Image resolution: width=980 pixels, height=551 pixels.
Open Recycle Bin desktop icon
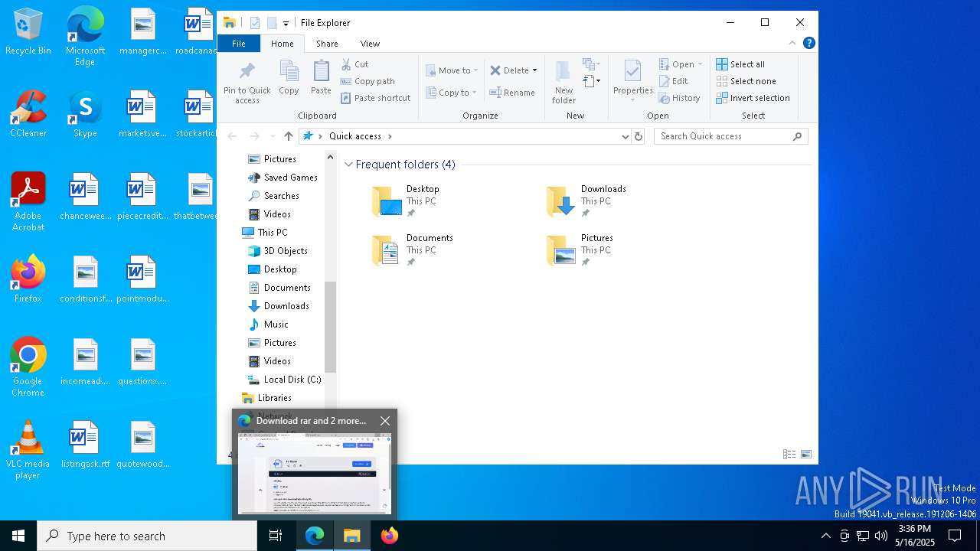pyautogui.click(x=28, y=32)
